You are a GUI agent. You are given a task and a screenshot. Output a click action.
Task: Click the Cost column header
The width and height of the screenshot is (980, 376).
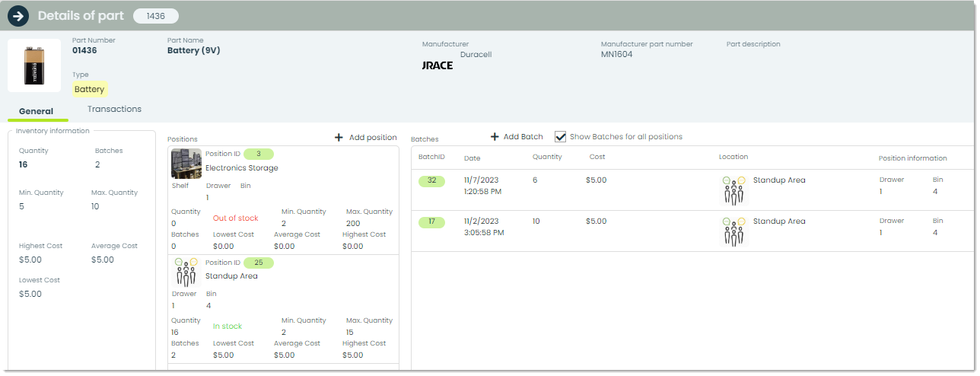597,157
